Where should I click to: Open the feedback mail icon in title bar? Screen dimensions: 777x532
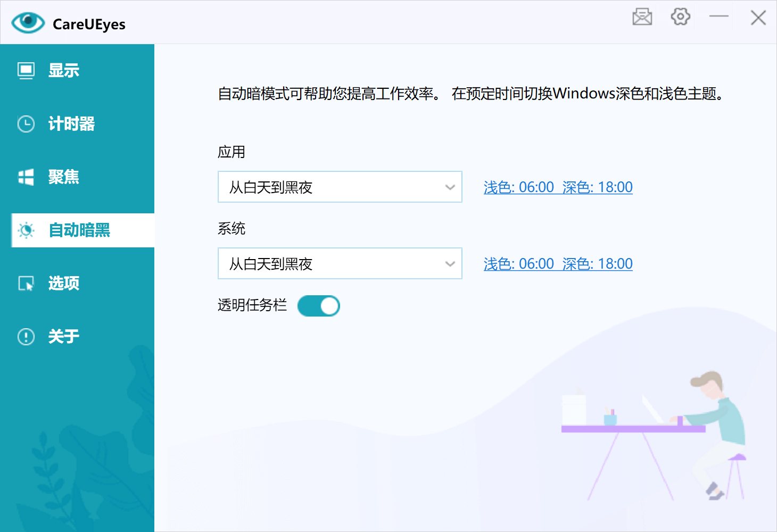642,17
